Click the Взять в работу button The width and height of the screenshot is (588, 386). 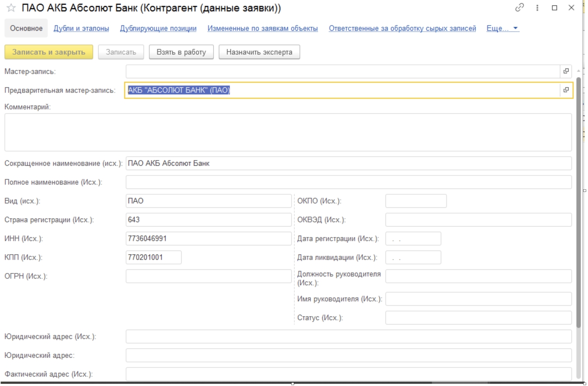click(x=181, y=52)
